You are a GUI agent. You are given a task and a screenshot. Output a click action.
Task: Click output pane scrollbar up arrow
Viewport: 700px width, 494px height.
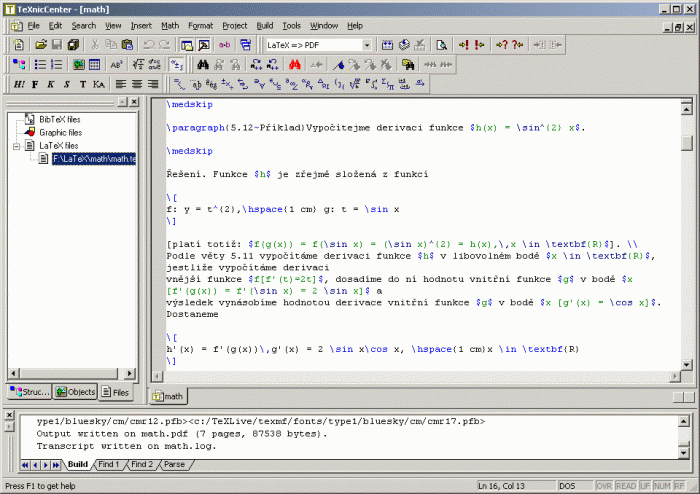click(683, 421)
